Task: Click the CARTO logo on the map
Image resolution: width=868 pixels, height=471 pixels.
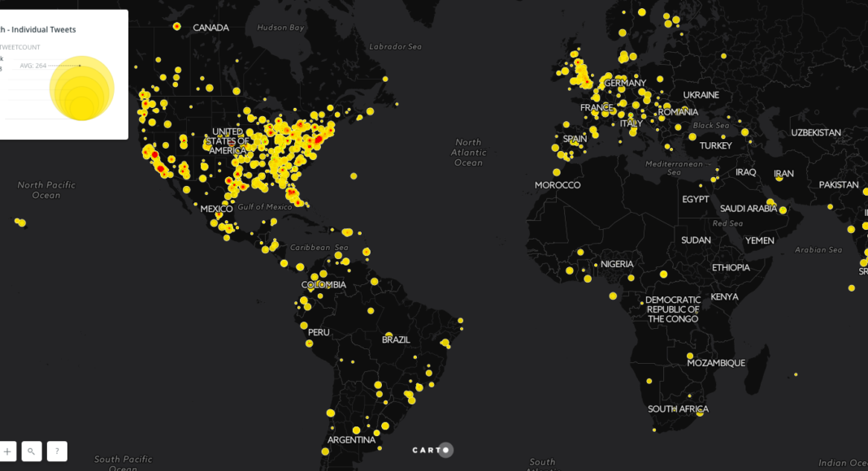Action: click(x=432, y=450)
